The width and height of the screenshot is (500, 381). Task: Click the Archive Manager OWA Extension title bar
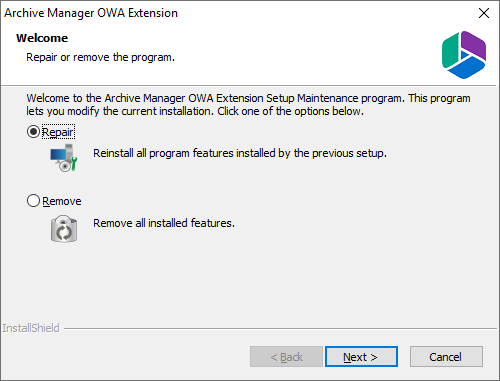click(91, 13)
